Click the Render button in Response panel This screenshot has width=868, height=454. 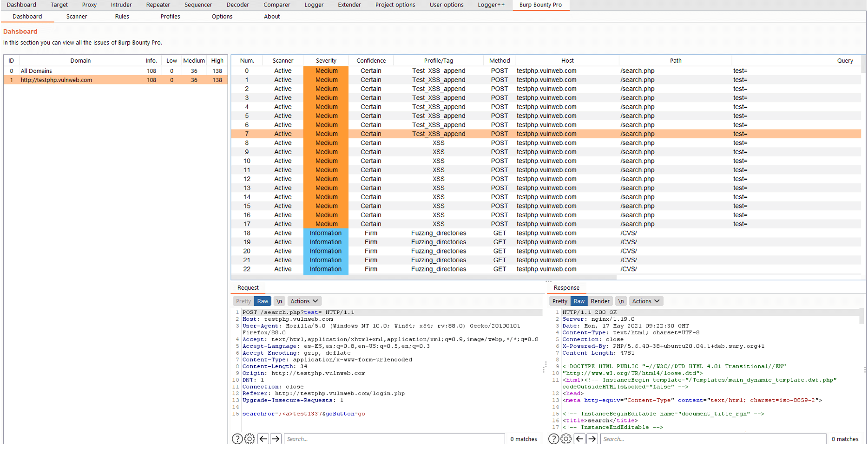tap(600, 301)
